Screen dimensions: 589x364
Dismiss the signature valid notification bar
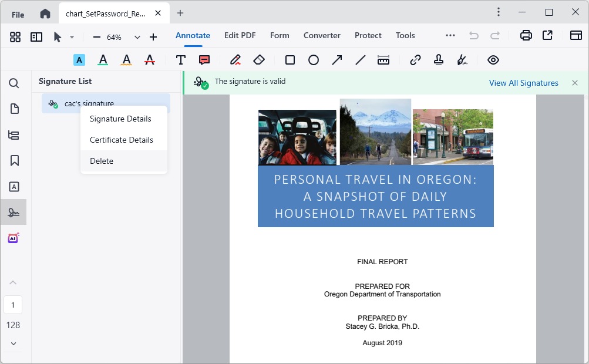[x=574, y=83]
